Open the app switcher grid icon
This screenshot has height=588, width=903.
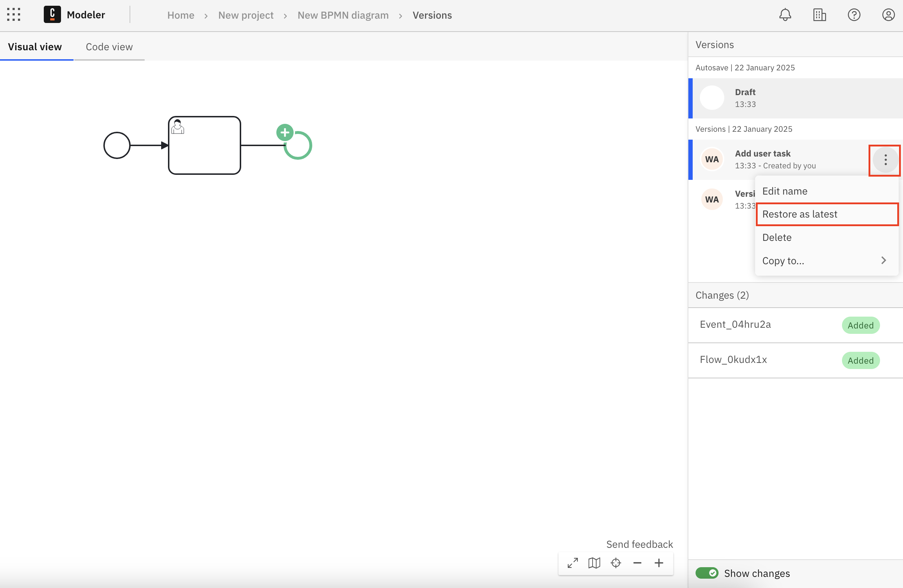tap(14, 15)
